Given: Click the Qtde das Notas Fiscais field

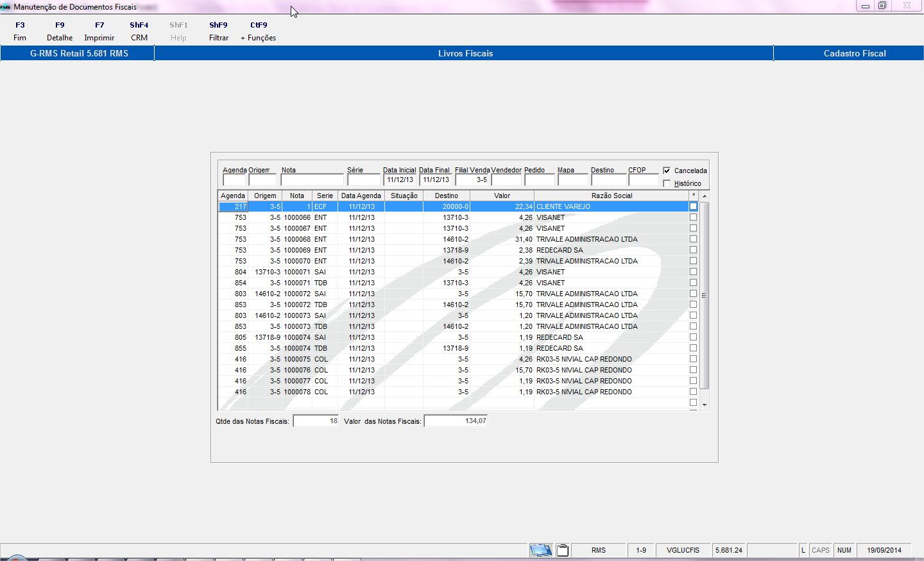Looking at the screenshot, I should click(x=316, y=421).
